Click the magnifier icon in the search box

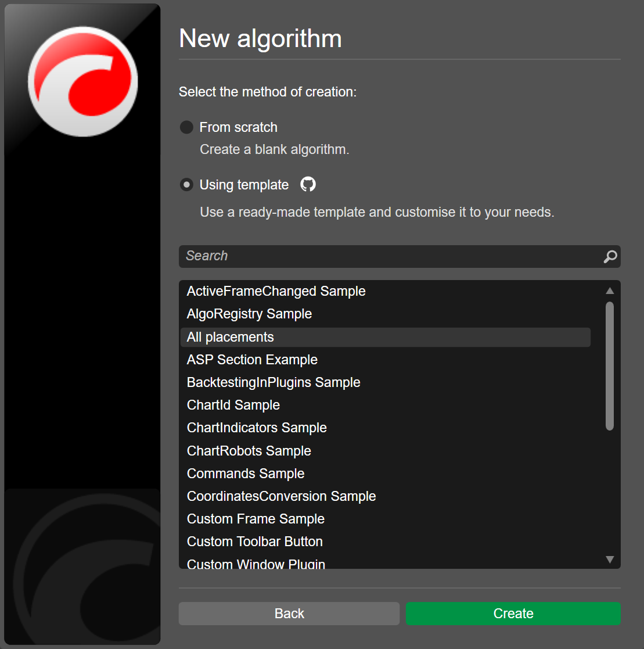pyautogui.click(x=610, y=256)
